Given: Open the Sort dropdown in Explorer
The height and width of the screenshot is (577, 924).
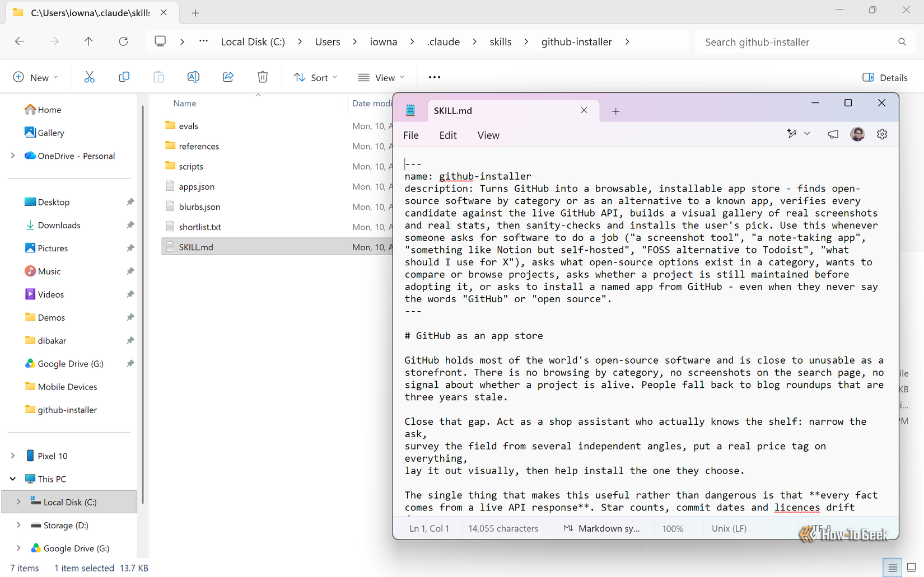Looking at the screenshot, I should (315, 77).
